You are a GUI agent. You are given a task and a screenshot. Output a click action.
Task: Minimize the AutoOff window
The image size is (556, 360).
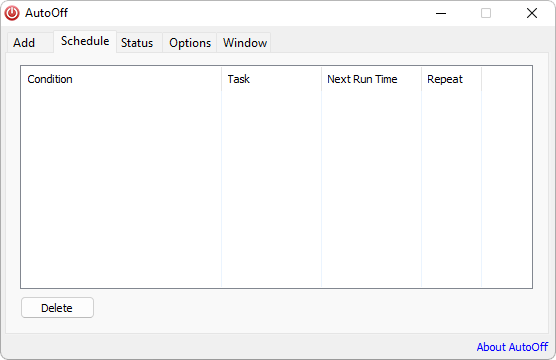tap(441, 13)
